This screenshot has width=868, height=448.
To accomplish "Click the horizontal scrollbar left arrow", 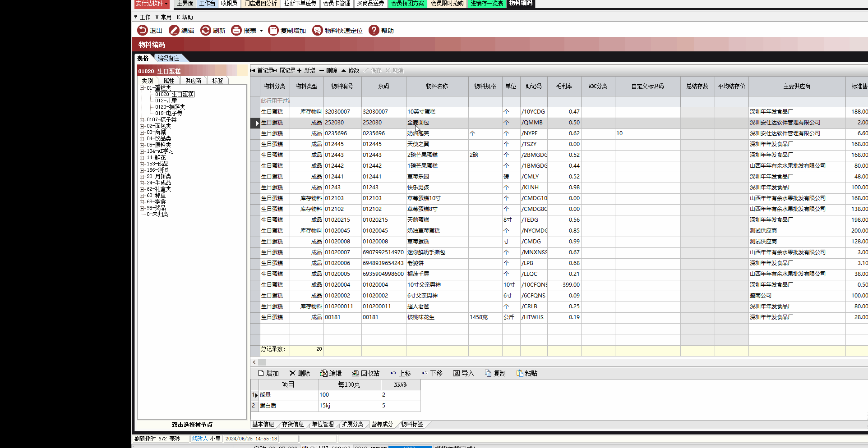I will click(x=254, y=362).
